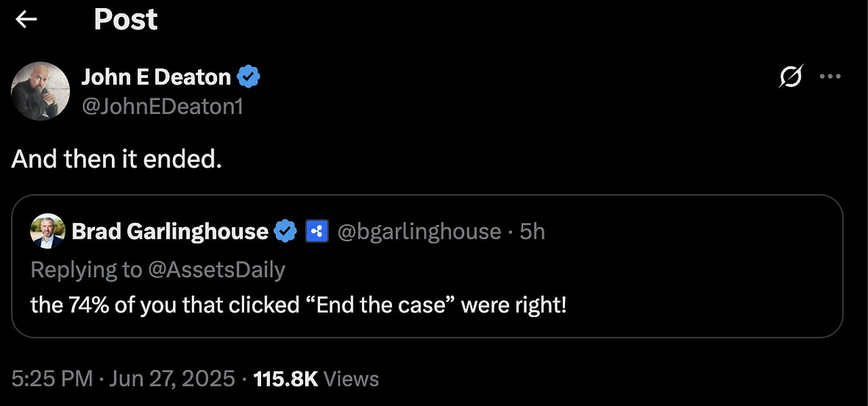
Task: Click John E Deaton's blue verified badge
Action: point(249,77)
